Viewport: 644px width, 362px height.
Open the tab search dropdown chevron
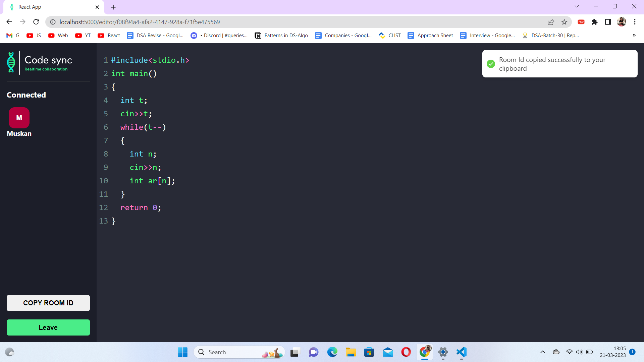click(x=577, y=6)
